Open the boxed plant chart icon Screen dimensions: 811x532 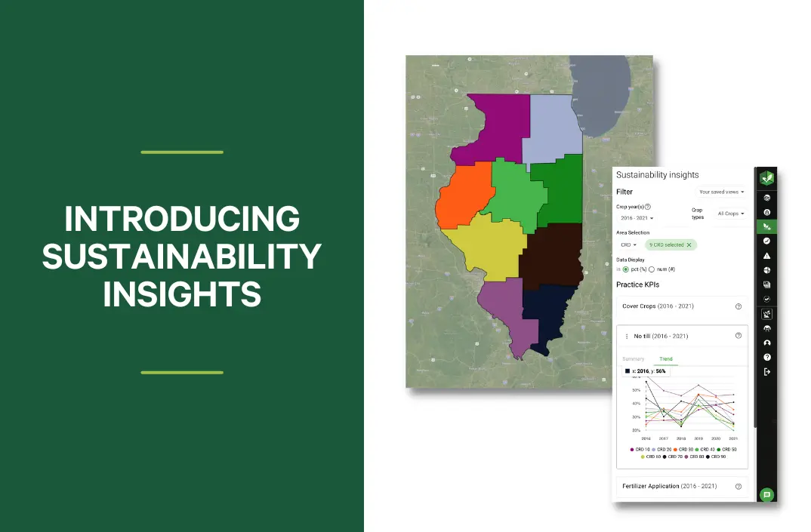pyautogui.click(x=766, y=314)
